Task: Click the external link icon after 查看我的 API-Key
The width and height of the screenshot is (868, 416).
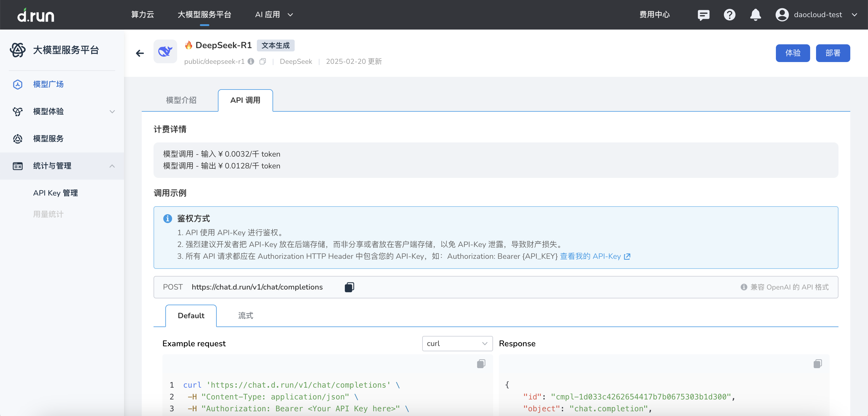Action: pyautogui.click(x=627, y=256)
